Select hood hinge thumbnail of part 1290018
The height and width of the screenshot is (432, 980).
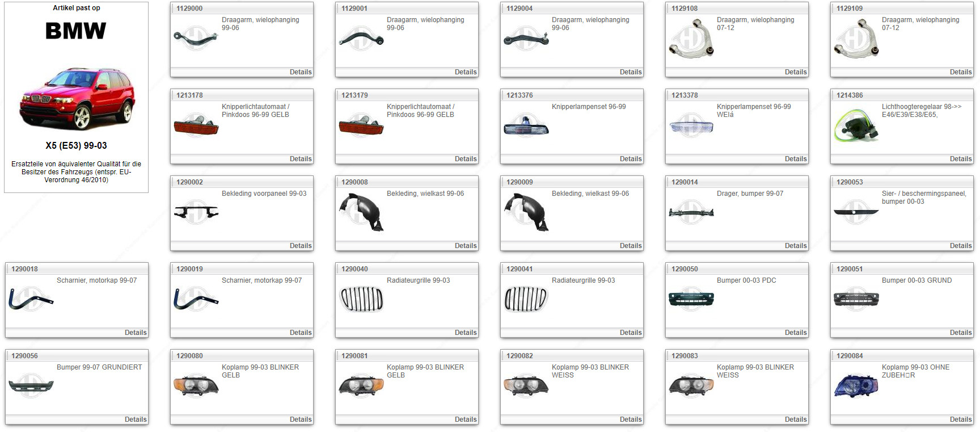point(31,299)
